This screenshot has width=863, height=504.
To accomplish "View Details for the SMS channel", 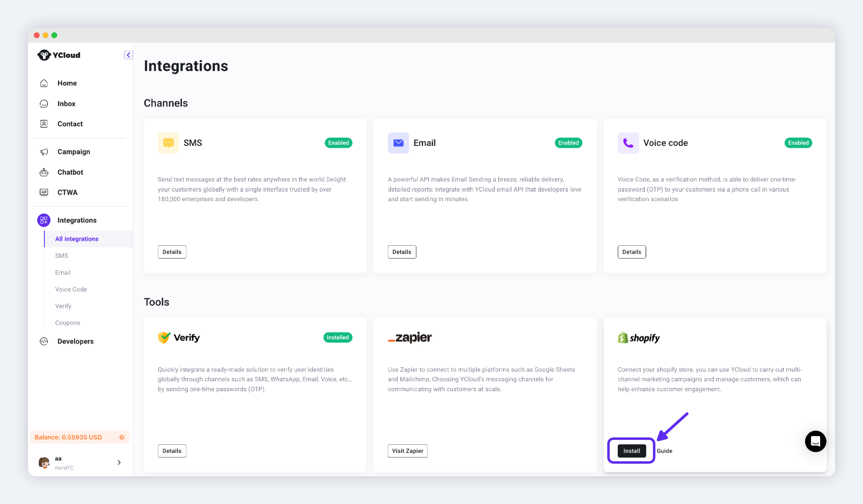I will 172,252.
